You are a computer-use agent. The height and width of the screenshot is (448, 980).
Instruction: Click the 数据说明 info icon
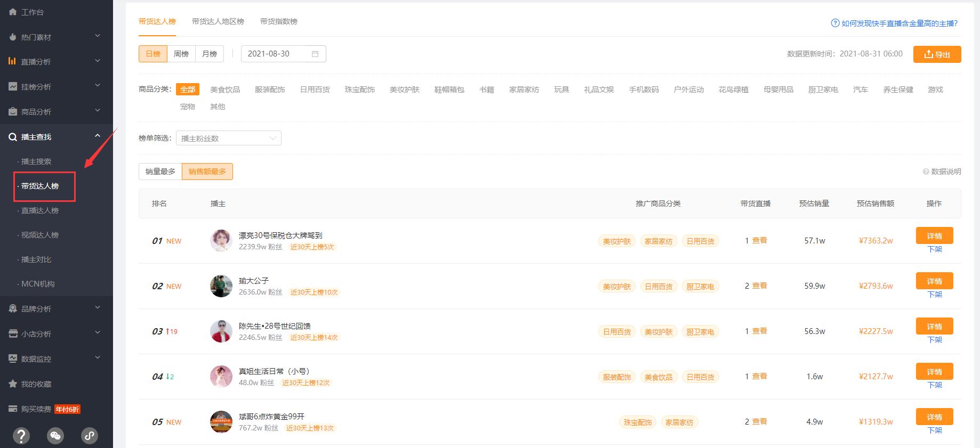coord(926,172)
